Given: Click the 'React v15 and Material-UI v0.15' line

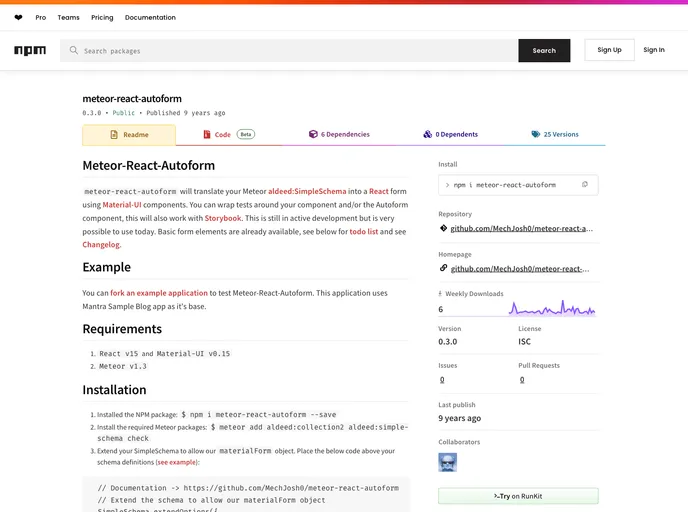Looking at the screenshot, I should (165, 354).
